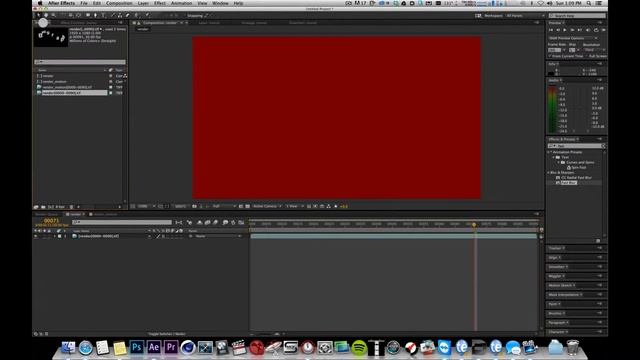Create new folder in Project panel
The height and width of the screenshot is (360, 640).
[x=43, y=207]
